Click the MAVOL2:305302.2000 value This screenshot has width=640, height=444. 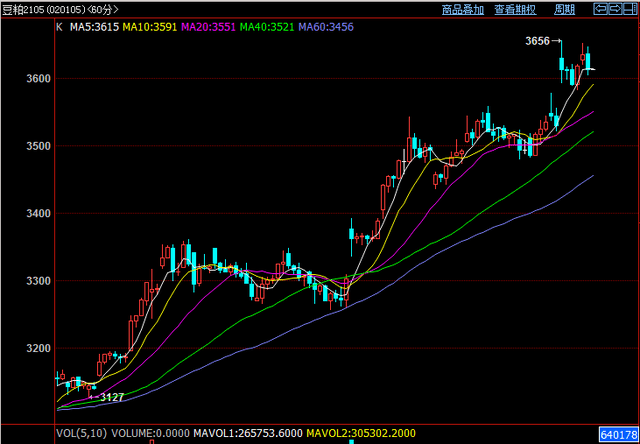click(x=361, y=433)
